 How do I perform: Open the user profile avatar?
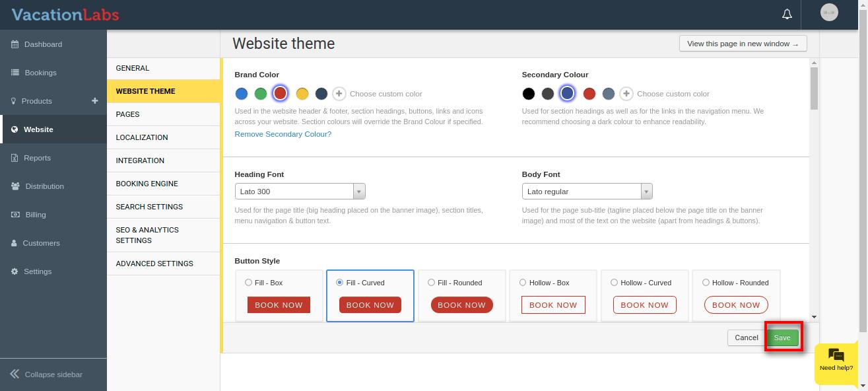[x=828, y=13]
